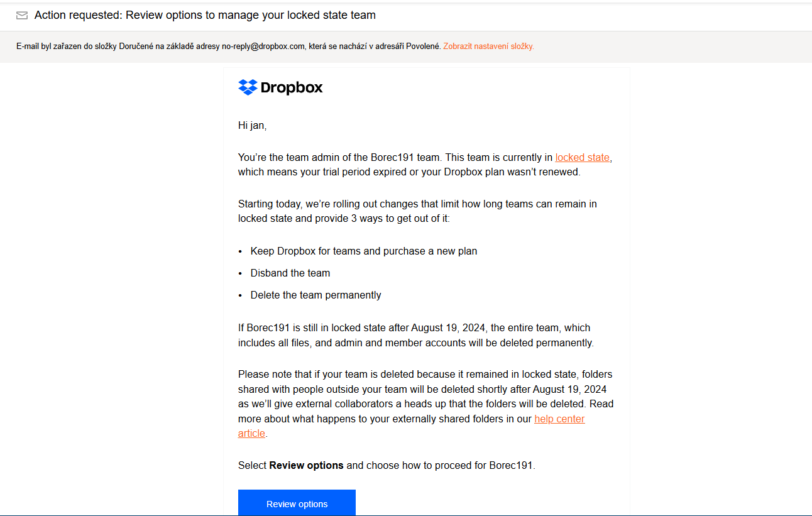Select the "Keep Dropbox for teams" bullet
The image size is (812, 516).
pyautogui.click(x=363, y=251)
